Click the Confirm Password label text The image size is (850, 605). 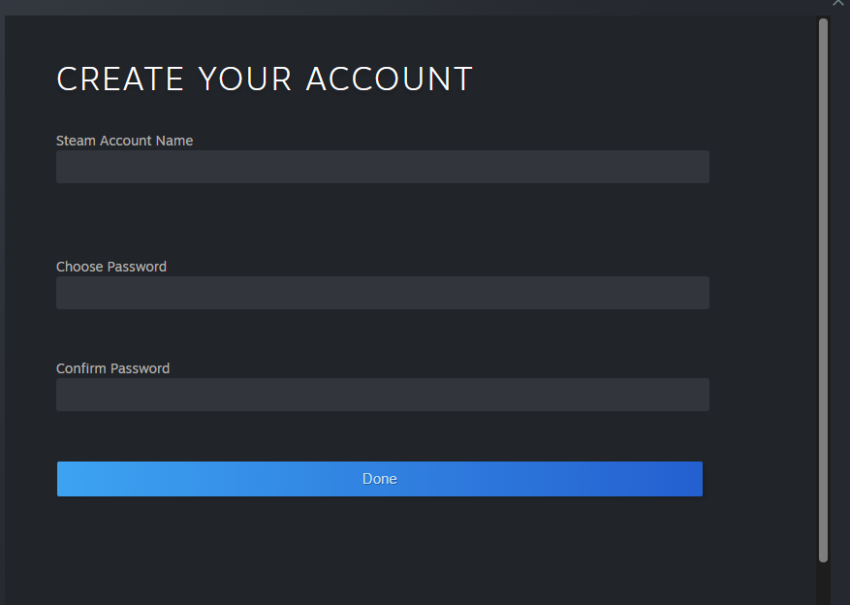pos(113,368)
